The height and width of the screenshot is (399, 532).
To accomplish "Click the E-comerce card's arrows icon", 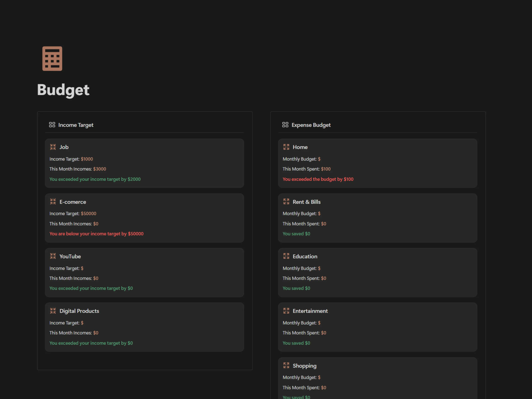I will coord(53,201).
